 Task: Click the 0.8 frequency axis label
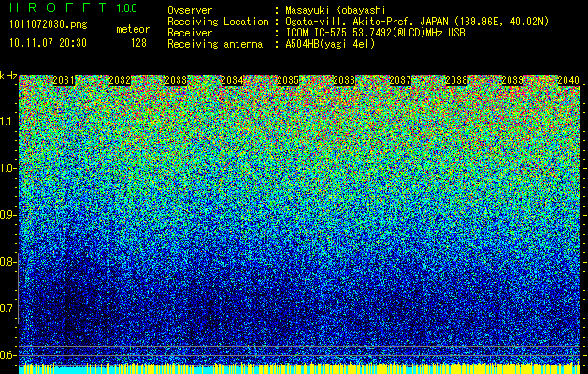7,262
